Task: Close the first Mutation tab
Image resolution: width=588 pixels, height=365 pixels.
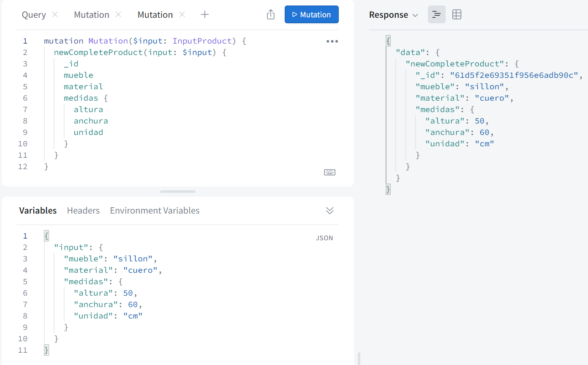Action: [118, 14]
